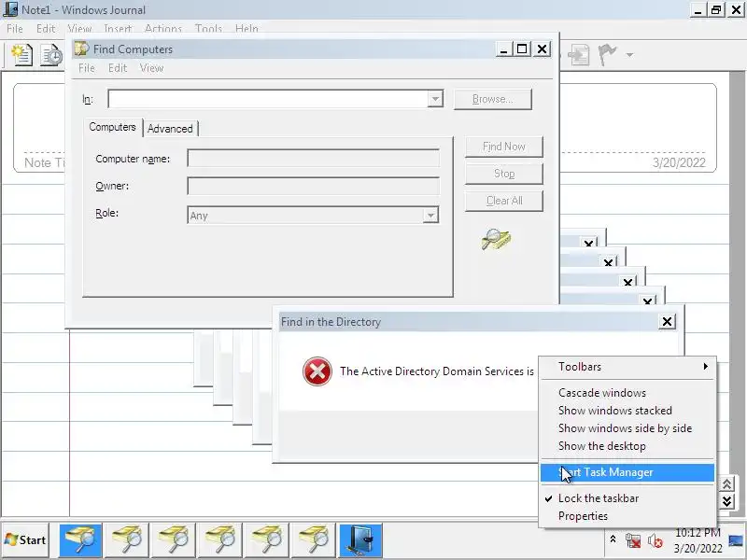Click the Clear All button
This screenshot has height=560, width=747.
click(x=503, y=201)
